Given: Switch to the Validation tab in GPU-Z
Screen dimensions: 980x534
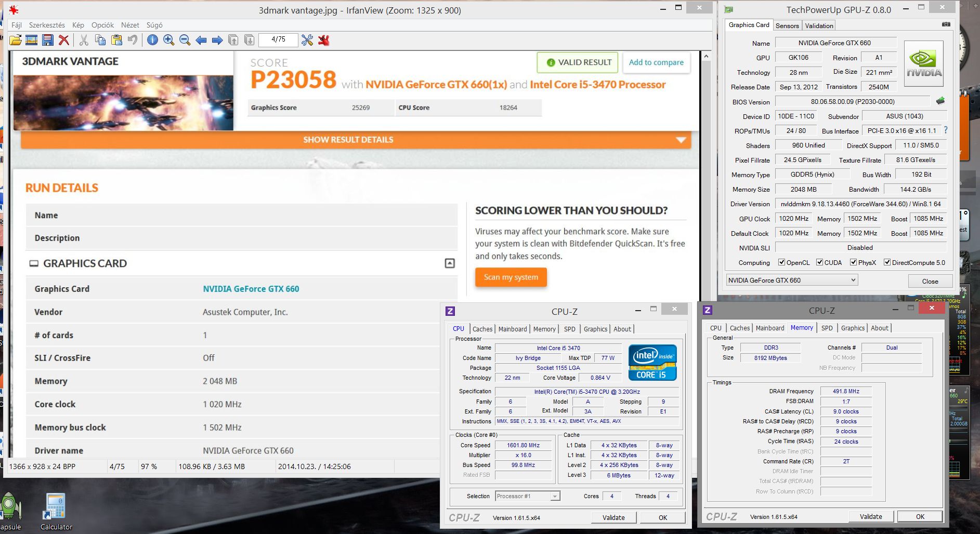Looking at the screenshot, I should (x=819, y=25).
